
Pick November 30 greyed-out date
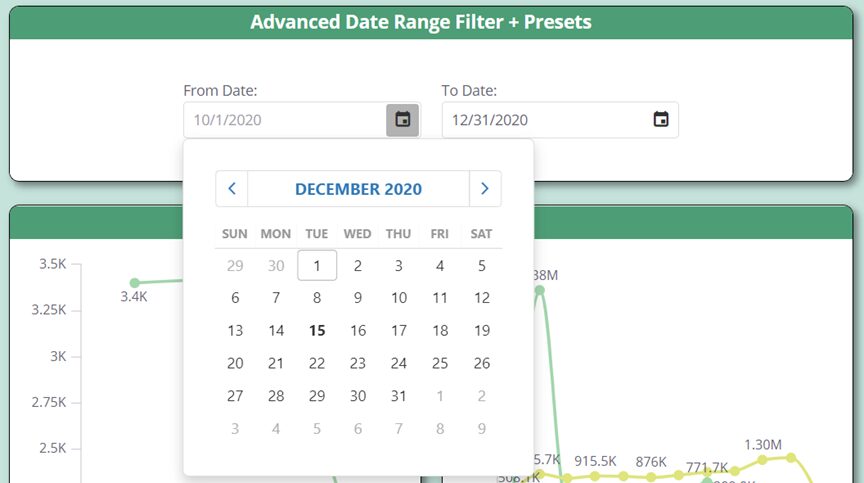[x=276, y=266]
